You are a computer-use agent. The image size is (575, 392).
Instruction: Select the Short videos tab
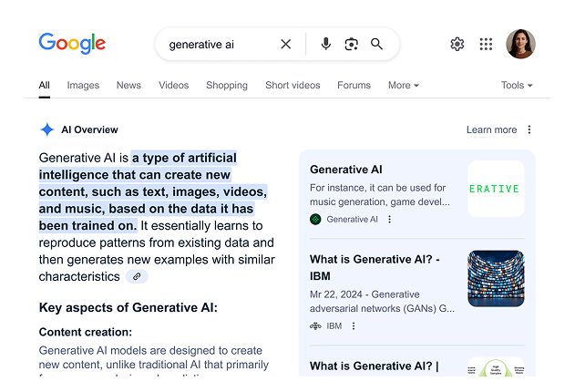tap(293, 86)
